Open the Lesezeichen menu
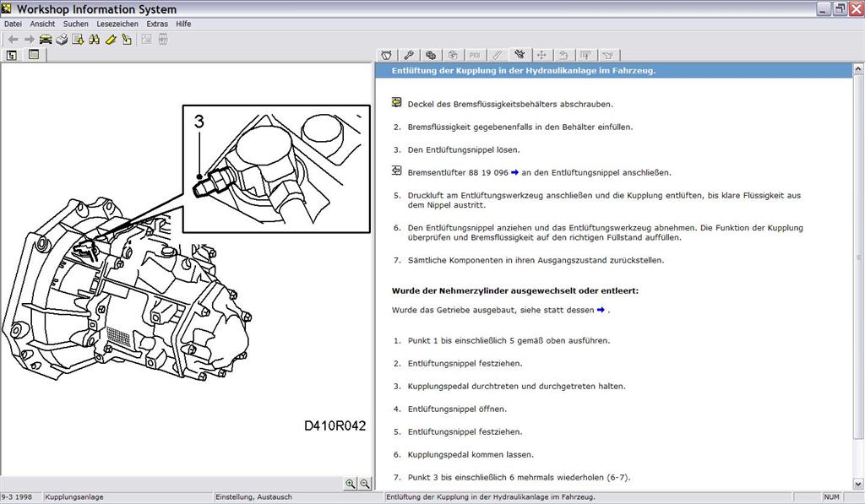Screen dimensions: 865x504 [117, 24]
